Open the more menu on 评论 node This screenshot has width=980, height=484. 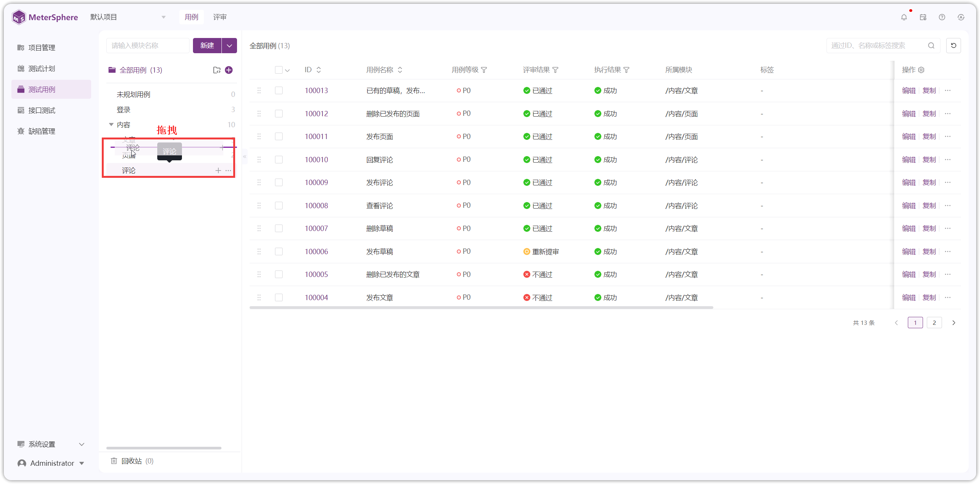click(x=228, y=171)
